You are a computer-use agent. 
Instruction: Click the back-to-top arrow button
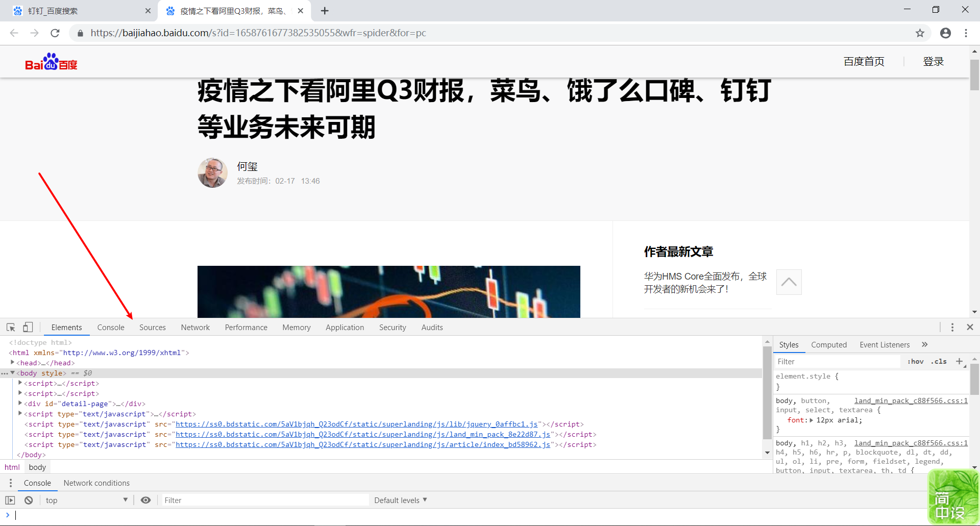pyautogui.click(x=789, y=282)
